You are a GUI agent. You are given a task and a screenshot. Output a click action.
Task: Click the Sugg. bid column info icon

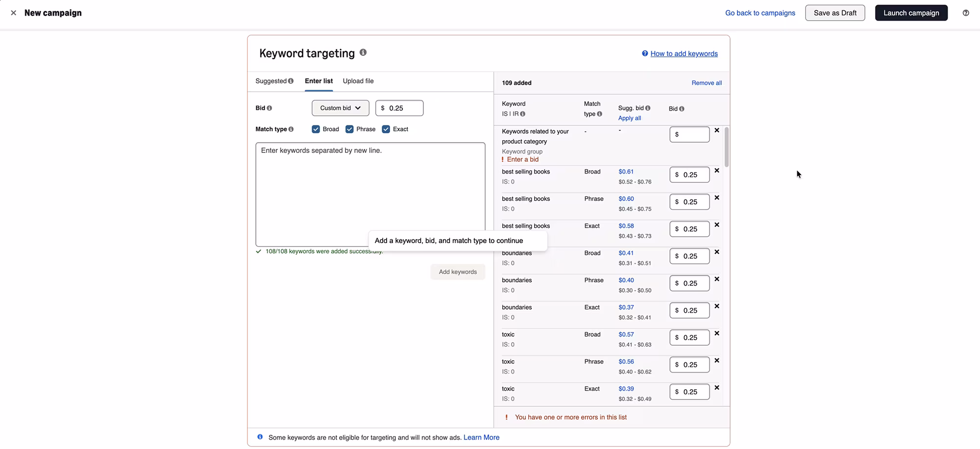[648, 108]
